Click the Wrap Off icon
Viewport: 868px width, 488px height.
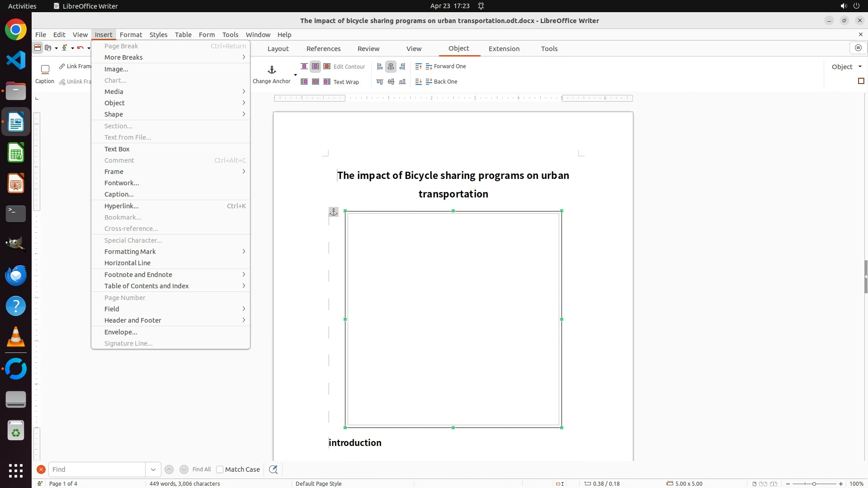(304, 66)
